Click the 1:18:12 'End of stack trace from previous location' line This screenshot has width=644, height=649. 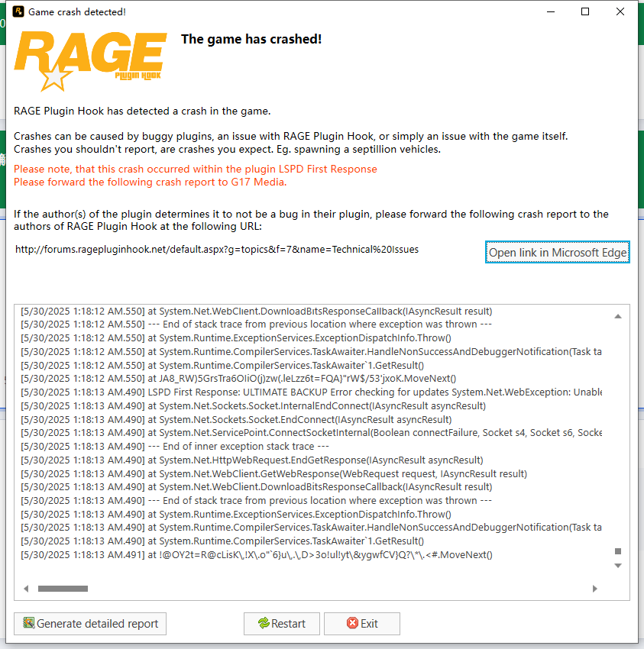(257, 324)
